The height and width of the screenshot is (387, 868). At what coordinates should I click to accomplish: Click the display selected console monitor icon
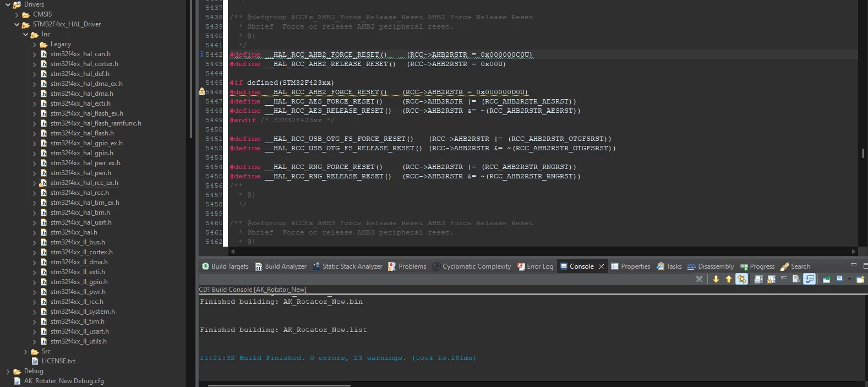click(x=839, y=279)
